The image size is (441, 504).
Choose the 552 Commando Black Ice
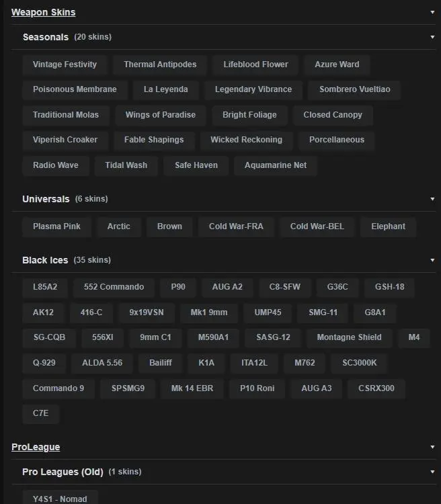[114, 287]
